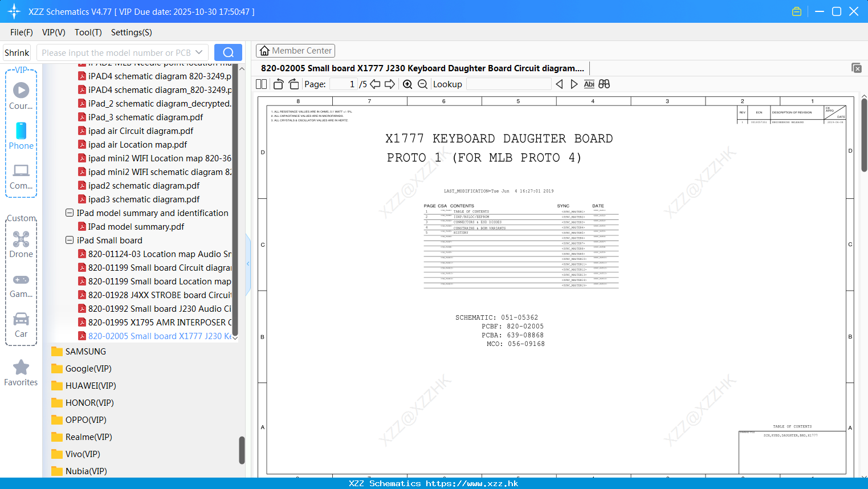This screenshot has width=868, height=489.
Task: Toggle the two-page view icon
Action: click(x=261, y=84)
